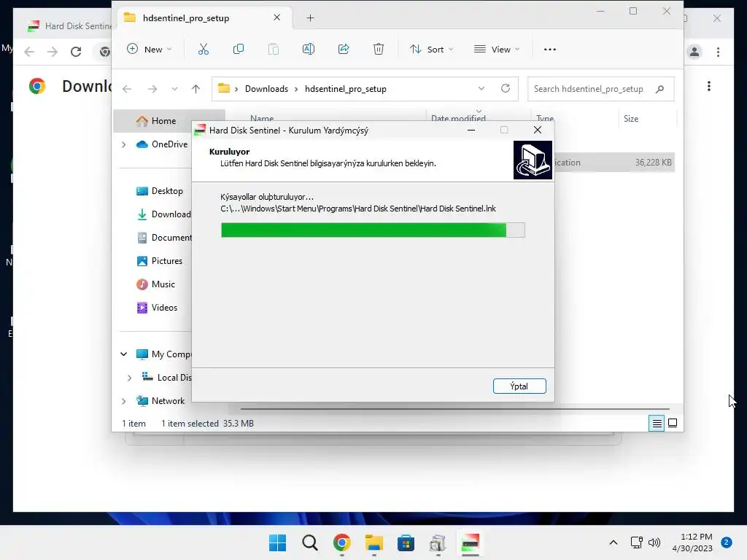The width and height of the screenshot is (747, 560).
Task: Go up one folder level in Explorer
Action: [196, 89]
